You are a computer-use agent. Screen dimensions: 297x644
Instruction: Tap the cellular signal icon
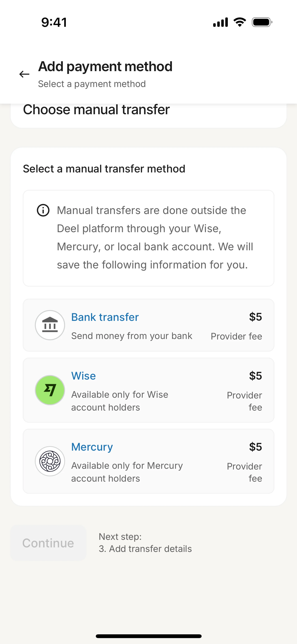point(220,22)
